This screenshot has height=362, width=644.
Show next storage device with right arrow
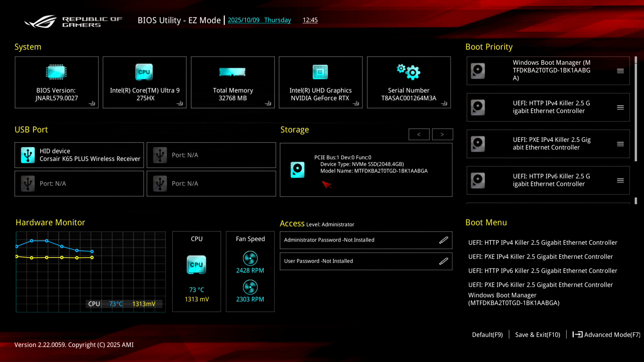[442, 134]
